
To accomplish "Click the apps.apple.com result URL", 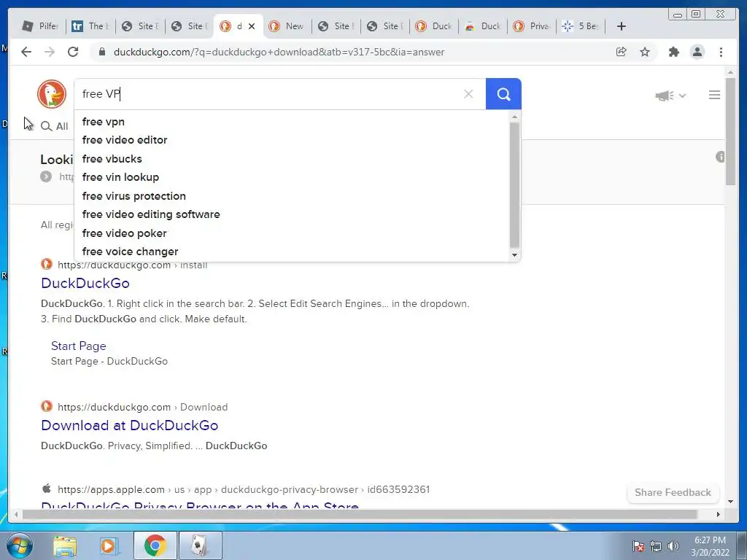I will (244, 489).
